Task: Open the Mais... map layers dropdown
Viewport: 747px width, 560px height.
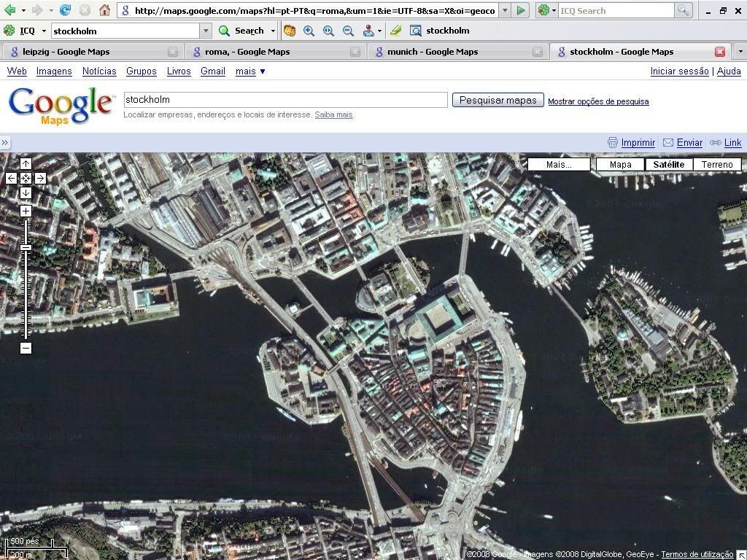Action: [559, 164]
